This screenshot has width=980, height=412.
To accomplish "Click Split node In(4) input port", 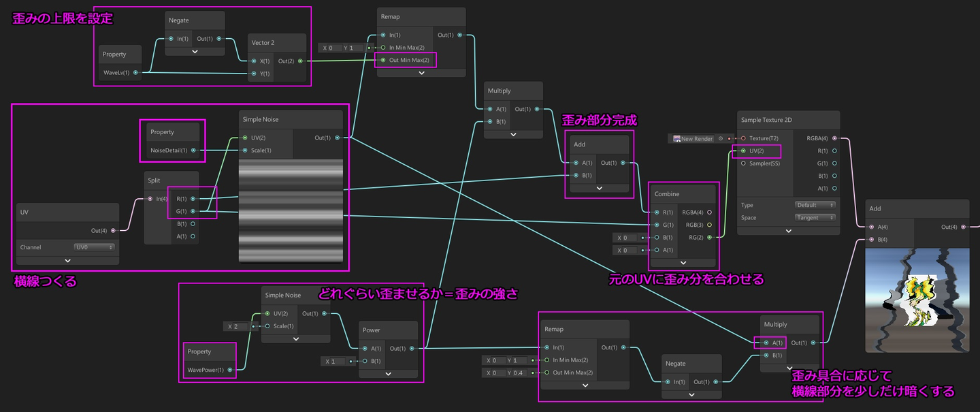I will tap(150, 199).
